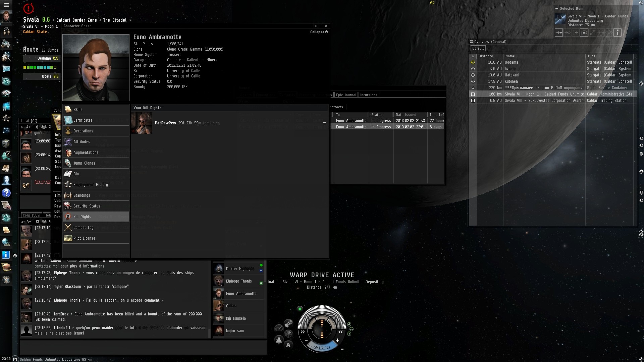
Task: Open the Combat Log section
Action: (x=84, y=228)
